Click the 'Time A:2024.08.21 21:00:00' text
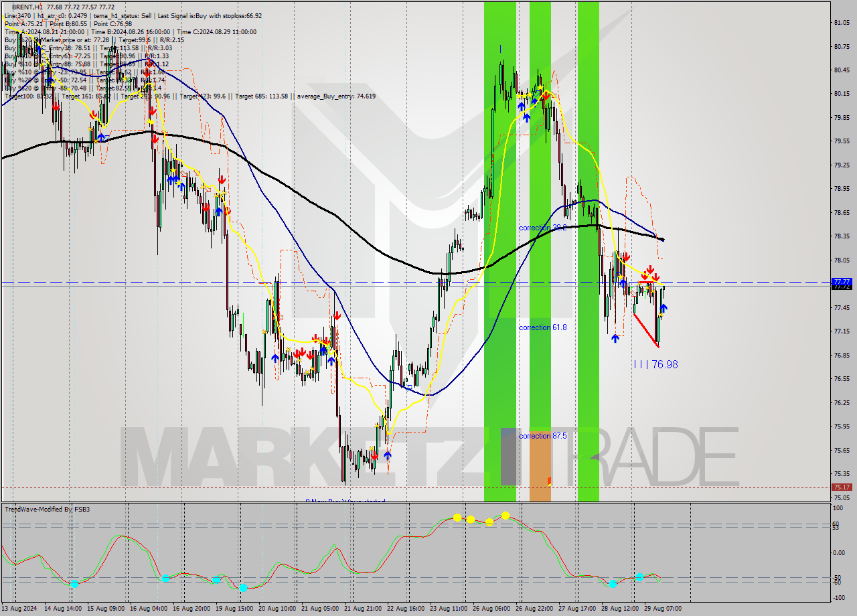This screenshot has height=616, width=857. (44, 31)
